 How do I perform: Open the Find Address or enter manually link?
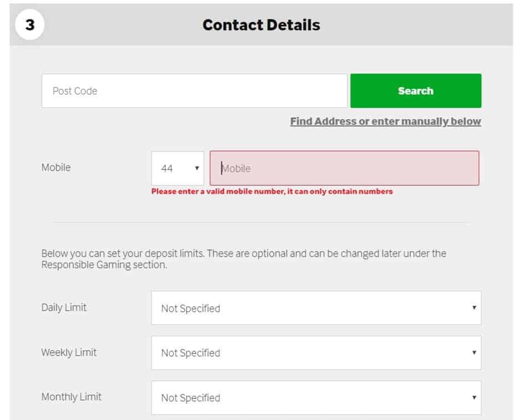[385, 122]
